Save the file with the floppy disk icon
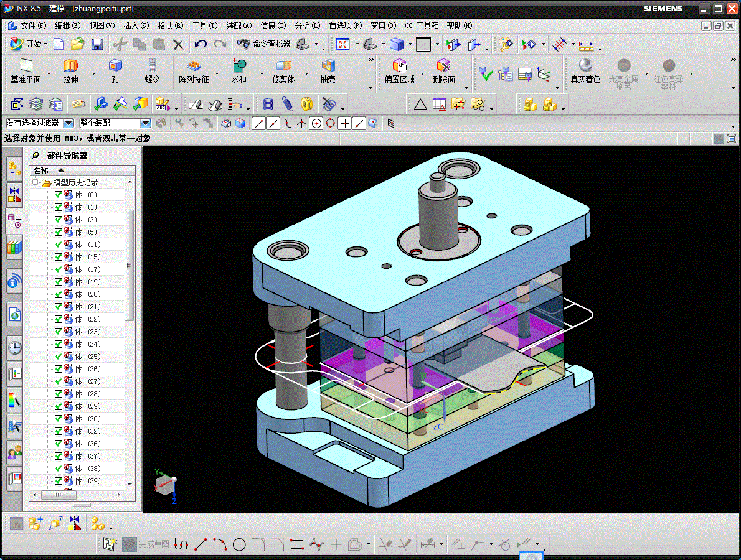Image resolution: width=741 pixels, height=560 pixels. (97, 44)
